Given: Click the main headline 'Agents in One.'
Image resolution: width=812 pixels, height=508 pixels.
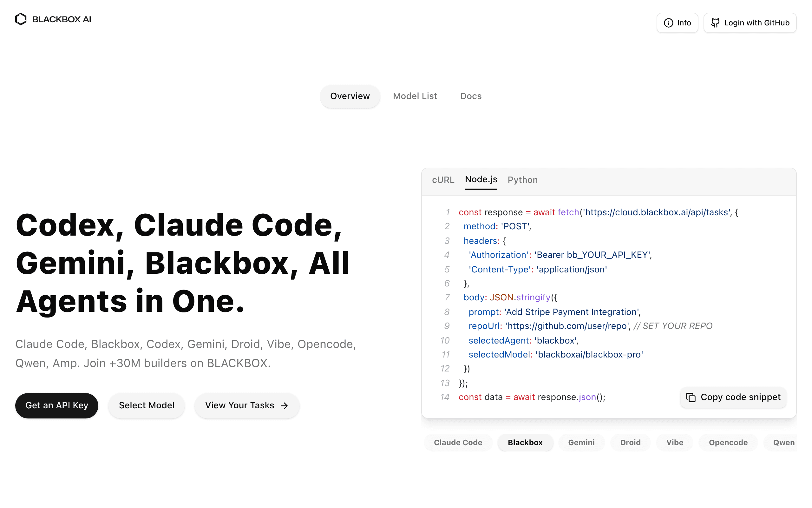Looking at the screenshot, I should (130, 301).
